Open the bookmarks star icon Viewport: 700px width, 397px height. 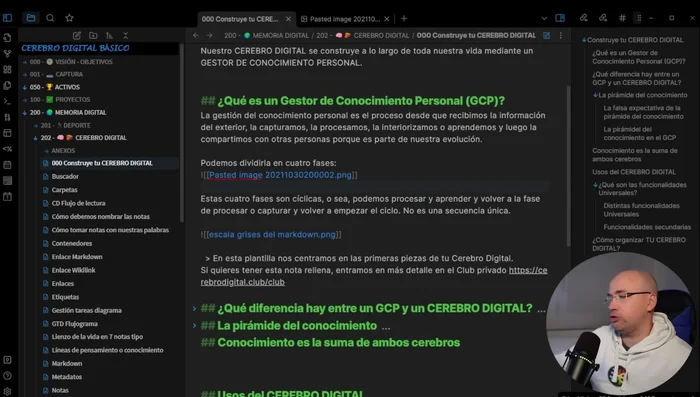69,18
